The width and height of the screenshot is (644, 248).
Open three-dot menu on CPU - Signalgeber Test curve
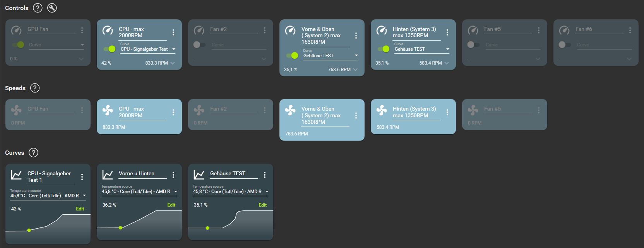pyautogui.click(x=82, y=177)
